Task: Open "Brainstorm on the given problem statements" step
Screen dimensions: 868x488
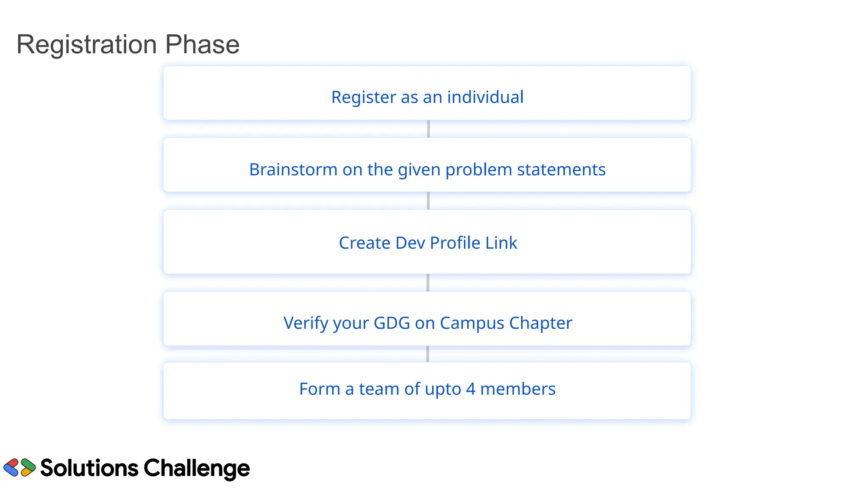Action: (x=427, y=169)
